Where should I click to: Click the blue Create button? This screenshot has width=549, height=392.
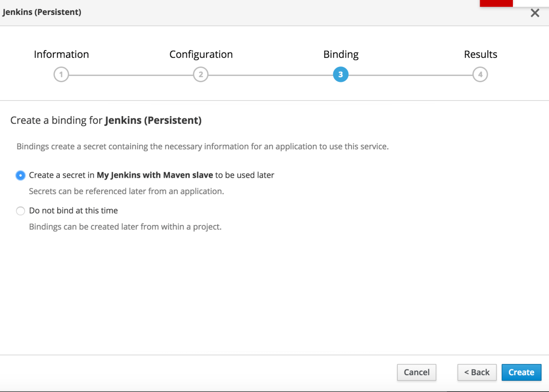click(x=521, y=372)
